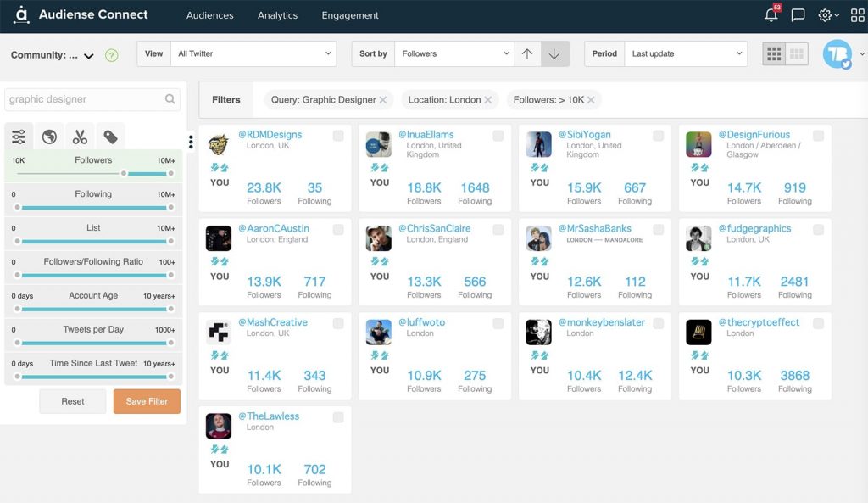Check the @MrSashaBanks card checkbox
The width and height of the screenshot is (868, 503).
tap(658, 229)
